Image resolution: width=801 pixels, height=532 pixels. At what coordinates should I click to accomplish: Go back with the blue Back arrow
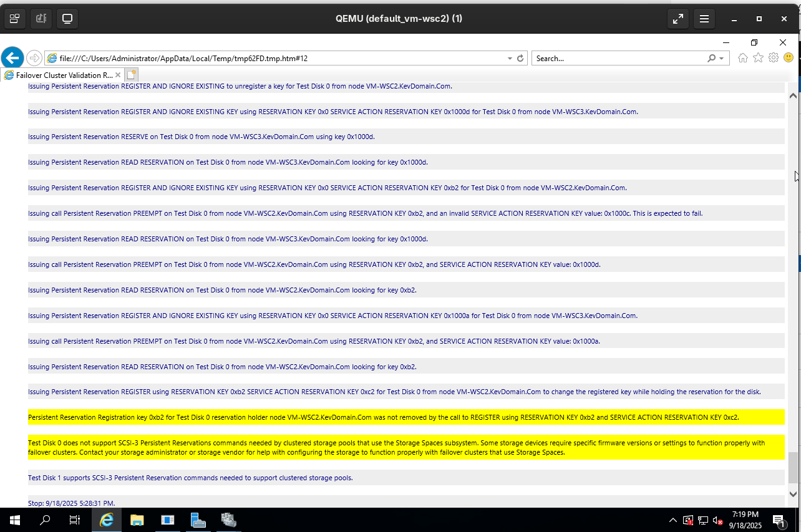tap(12, 58)
